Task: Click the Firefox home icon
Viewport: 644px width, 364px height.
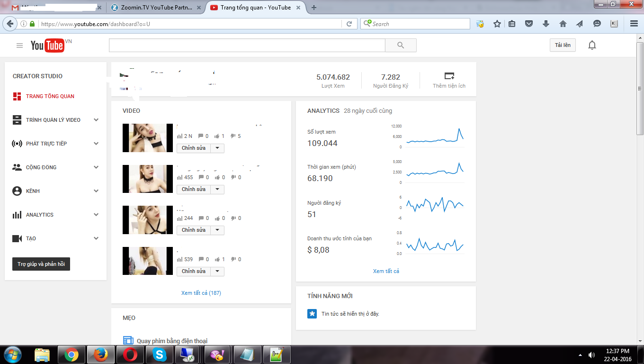Action: coord(563,24)
